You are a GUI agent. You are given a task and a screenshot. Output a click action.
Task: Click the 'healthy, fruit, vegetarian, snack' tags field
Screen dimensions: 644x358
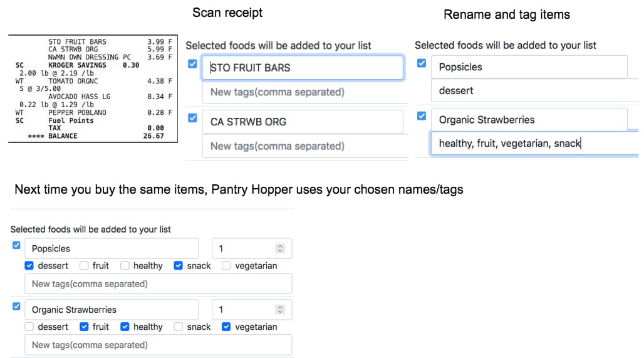tap(534, 144)
